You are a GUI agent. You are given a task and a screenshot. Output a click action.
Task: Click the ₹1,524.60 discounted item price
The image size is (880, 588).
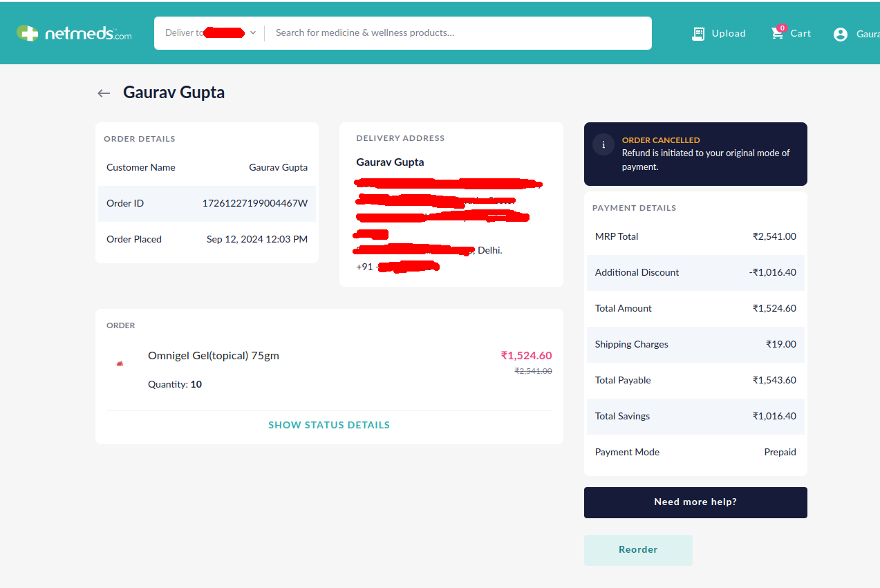click(526, 356)
